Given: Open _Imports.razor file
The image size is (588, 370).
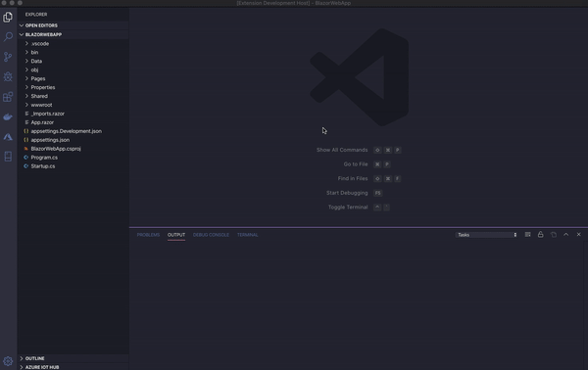Looking at the screenshot, I should point(73,114).
